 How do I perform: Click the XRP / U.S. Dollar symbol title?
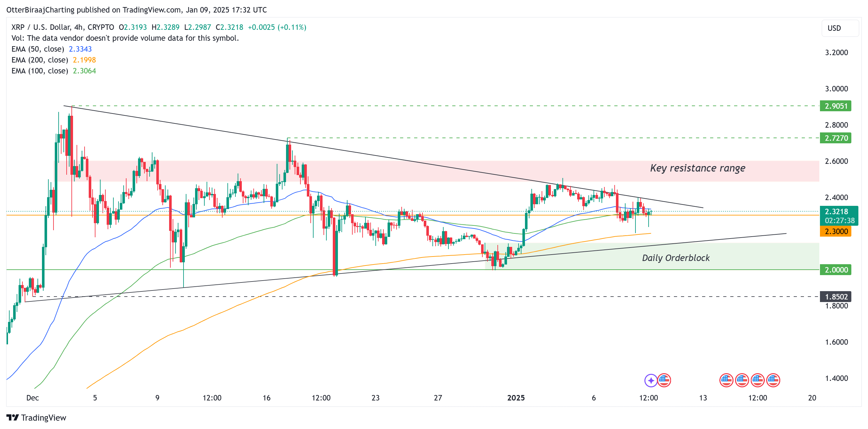point(63,27)
